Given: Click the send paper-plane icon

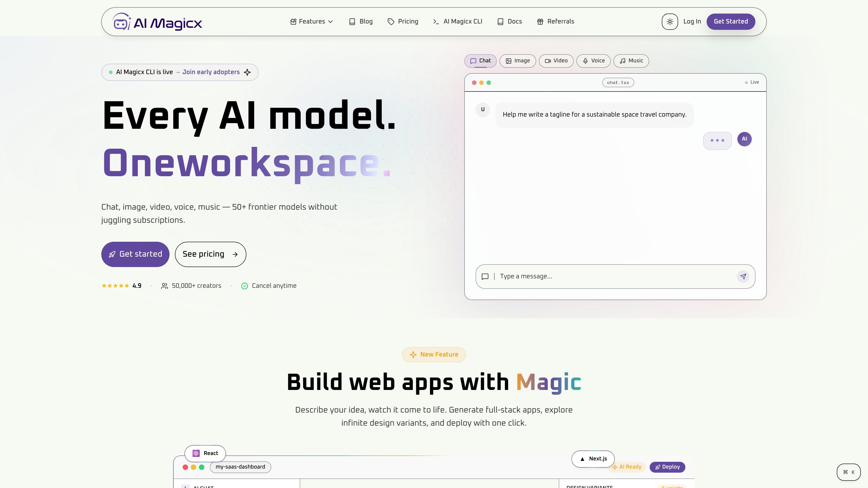Looking at the screenshot, I should (743, 277).
